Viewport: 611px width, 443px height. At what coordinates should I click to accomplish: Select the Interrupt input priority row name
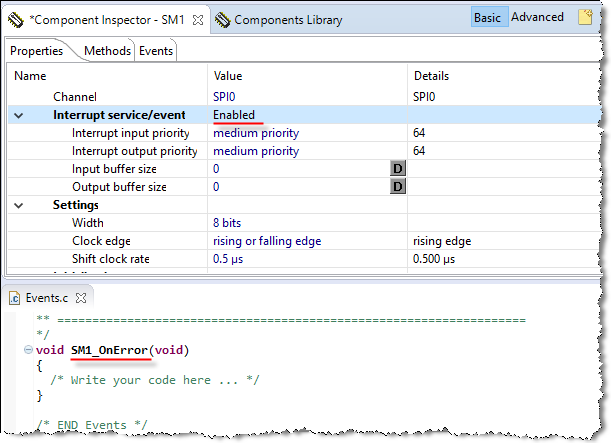(131, 133)
